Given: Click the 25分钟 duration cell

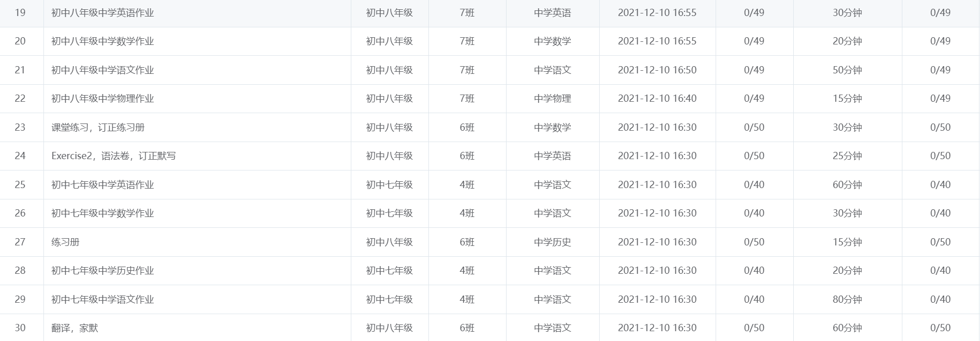Looking at the screenshot, I should pos(847,156).
